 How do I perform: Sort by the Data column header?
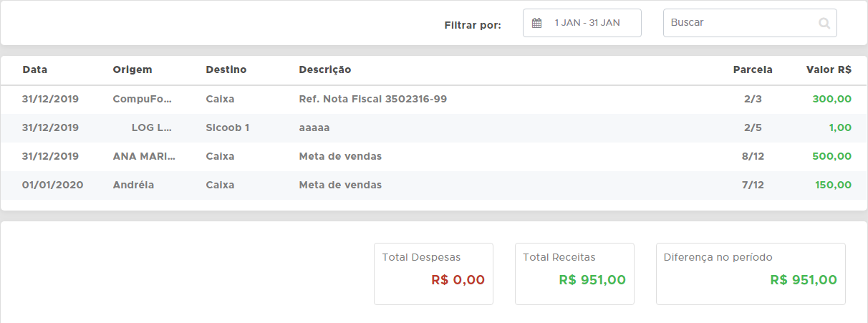click(x=35, y=70)
